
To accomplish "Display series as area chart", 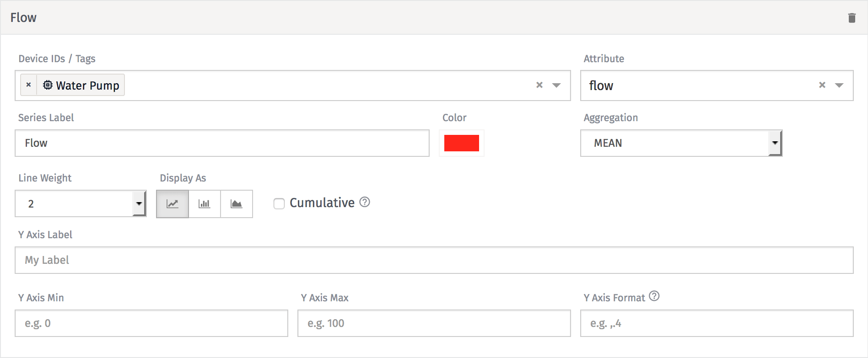I will tap(237, 204).
